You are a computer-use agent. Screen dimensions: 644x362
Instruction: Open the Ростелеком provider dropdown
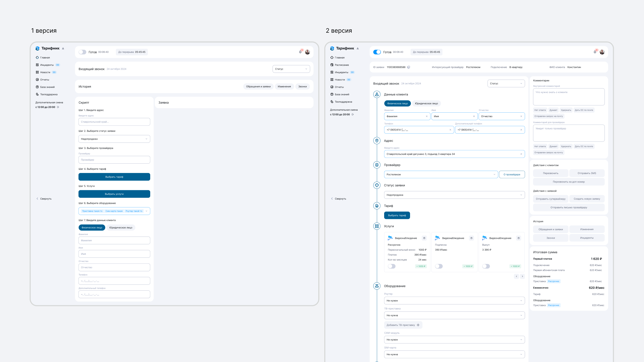pos(441,174)
